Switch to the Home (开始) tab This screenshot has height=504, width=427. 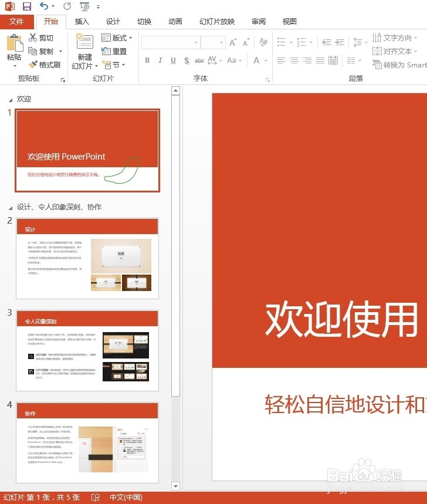(51, 22)
